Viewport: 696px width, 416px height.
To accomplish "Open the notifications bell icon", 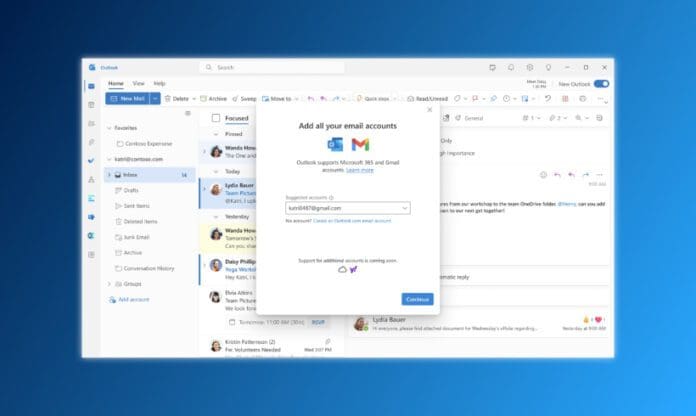I will 511,67.
